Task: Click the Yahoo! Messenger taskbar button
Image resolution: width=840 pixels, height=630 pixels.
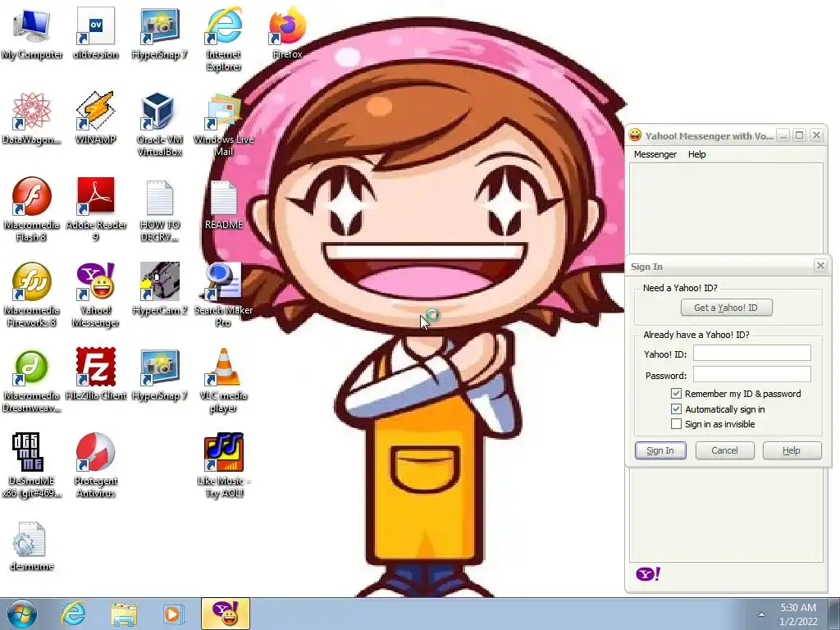Action: click(x=226, y=614)
